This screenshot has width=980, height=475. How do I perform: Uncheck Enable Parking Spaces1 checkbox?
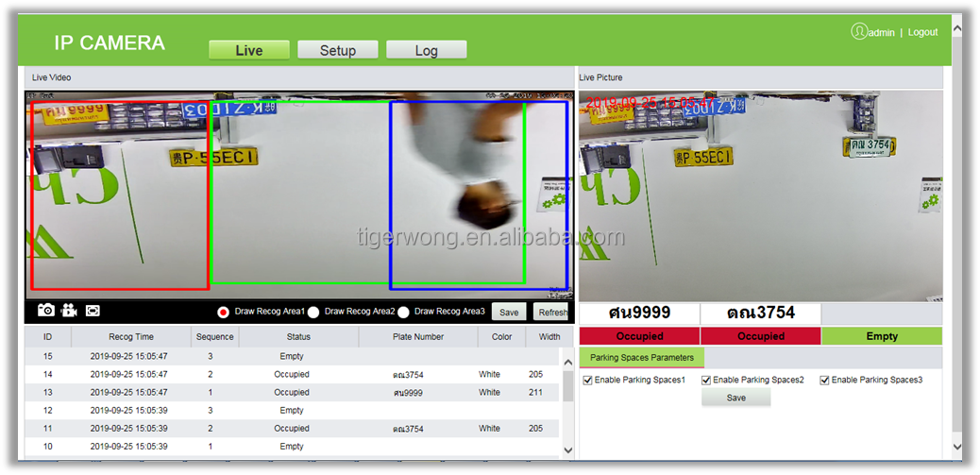pos(587,380)
